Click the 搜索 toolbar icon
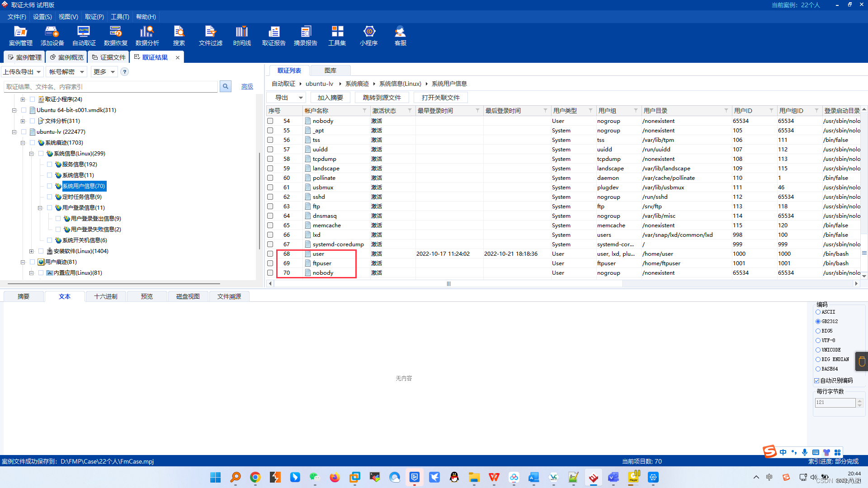The image size is (868, 488). 179,36
